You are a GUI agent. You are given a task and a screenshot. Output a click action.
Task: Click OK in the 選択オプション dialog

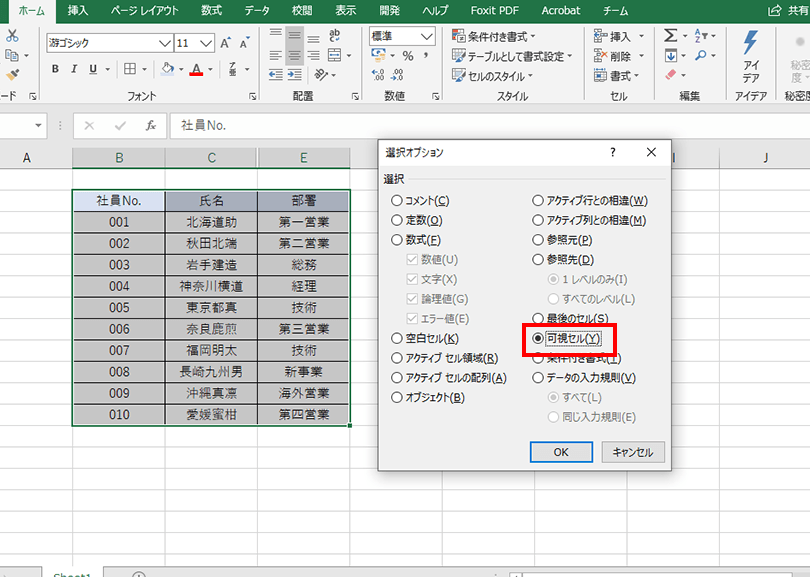[561, 452]
